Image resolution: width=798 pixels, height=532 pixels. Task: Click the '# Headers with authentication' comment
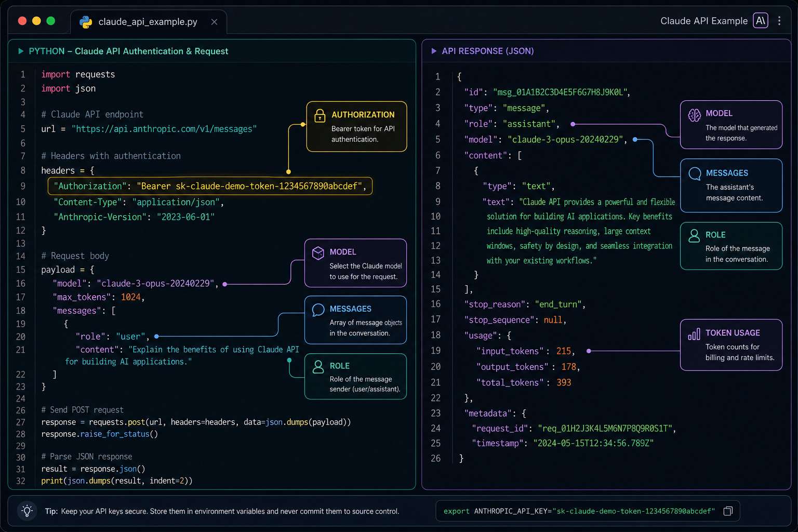coord(111,156)
